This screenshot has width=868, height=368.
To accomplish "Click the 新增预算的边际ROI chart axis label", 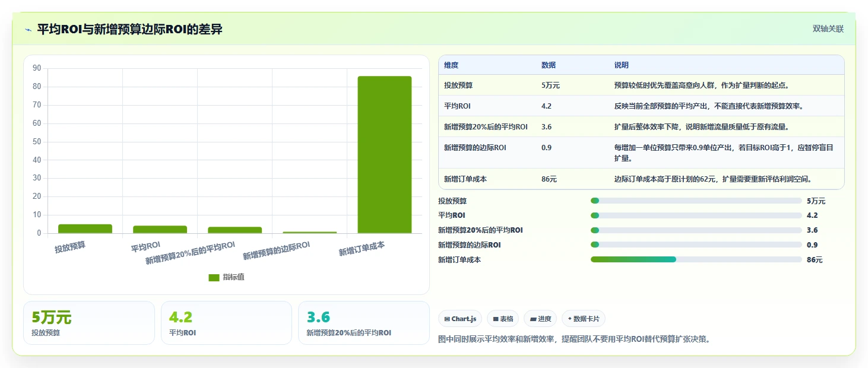I will click(277, 250).
